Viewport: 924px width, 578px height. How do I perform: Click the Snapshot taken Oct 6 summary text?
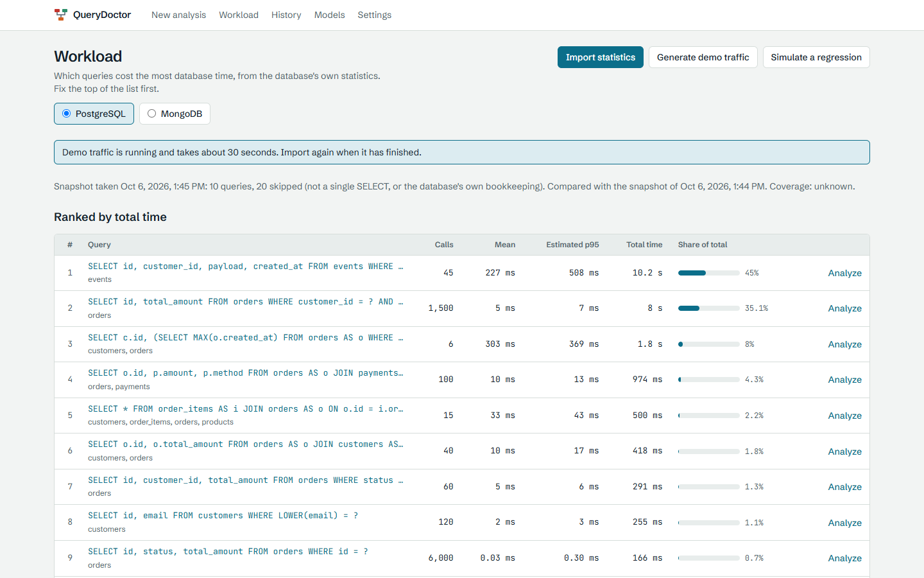(454, 186)
